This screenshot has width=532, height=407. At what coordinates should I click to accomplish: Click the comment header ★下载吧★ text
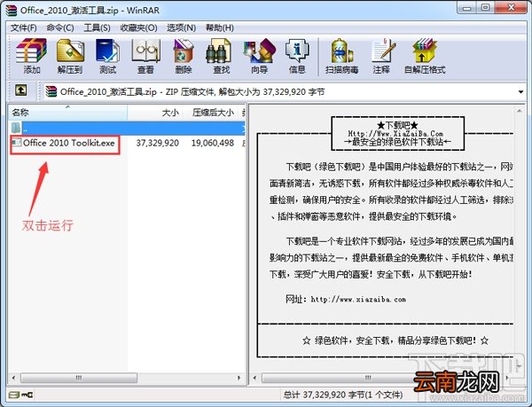(x=397, y=125)
